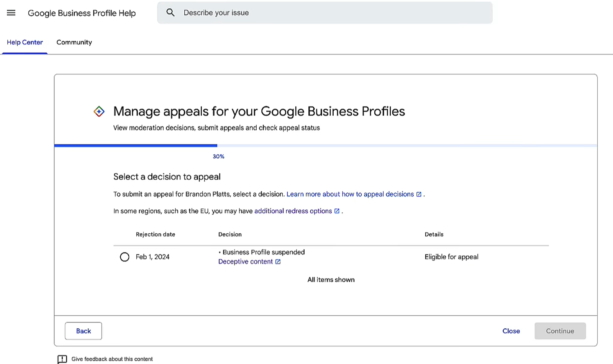Click the Continue button
613x364 pixels.
[560, 331]
